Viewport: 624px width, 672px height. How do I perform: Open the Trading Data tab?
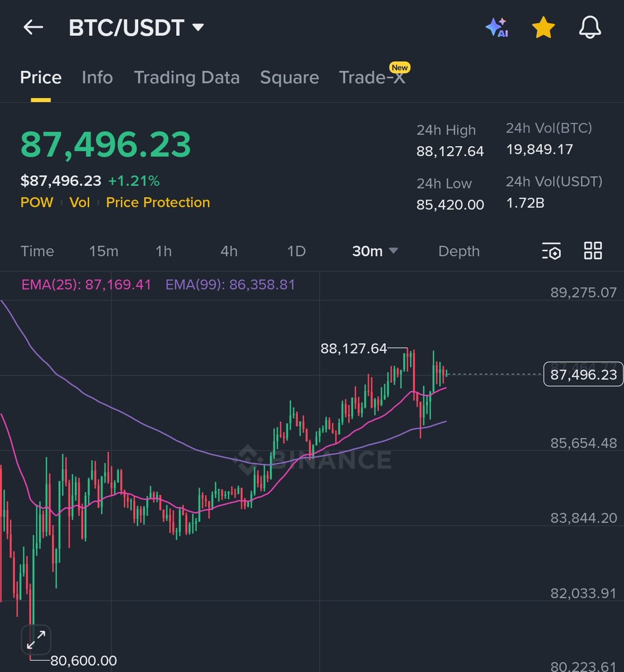(x=186, y=77)
